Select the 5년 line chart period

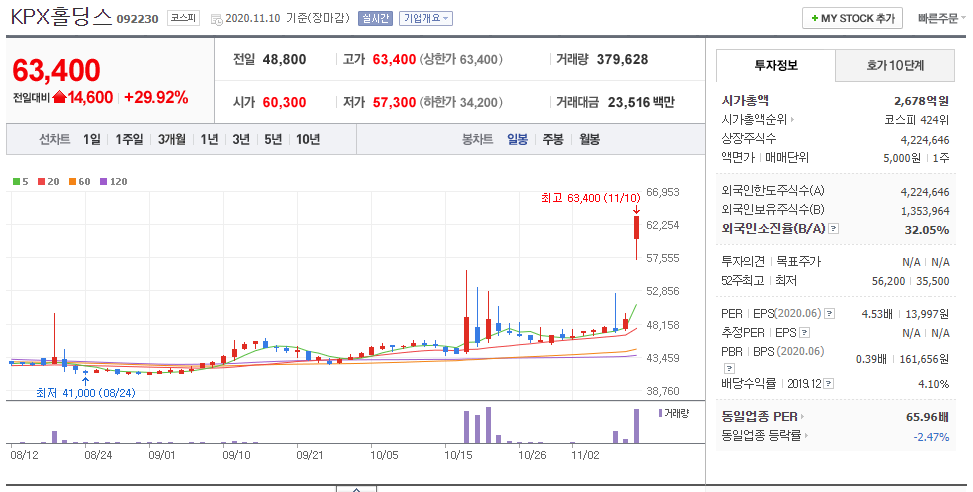point(273,139)
